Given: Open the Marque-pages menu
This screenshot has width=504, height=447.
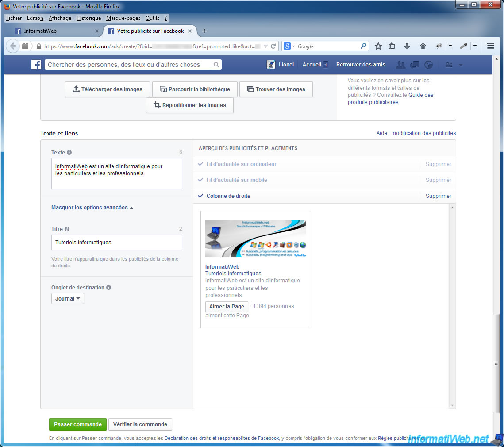Looking at the screenshot, I should click(123, 18).
